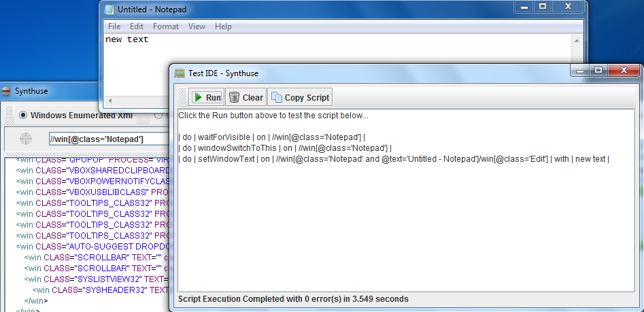Click the Notepad icon in the title bar
Viewport: 644px width, 312px height.
109,10
